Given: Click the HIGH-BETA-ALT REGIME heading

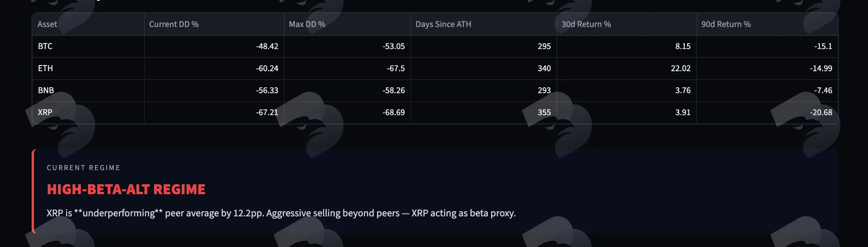Looking at the screenshot, I should [x=126, y=189].
